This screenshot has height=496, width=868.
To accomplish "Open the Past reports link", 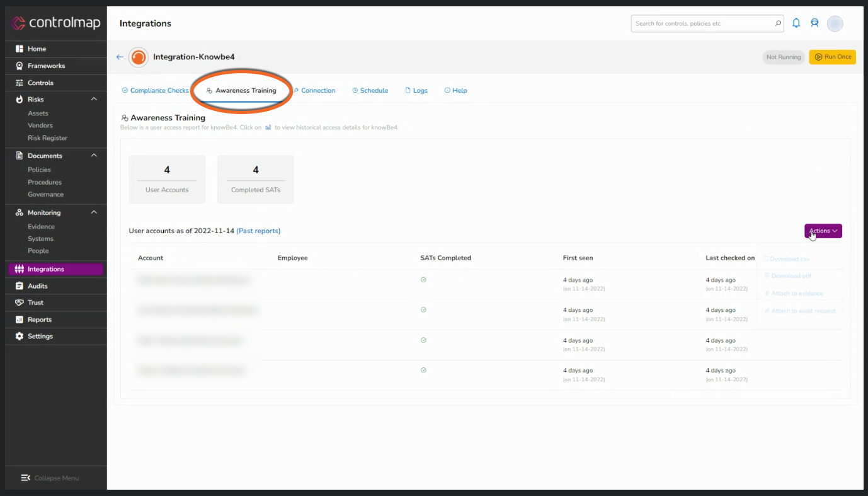I will tap(258, 231).
